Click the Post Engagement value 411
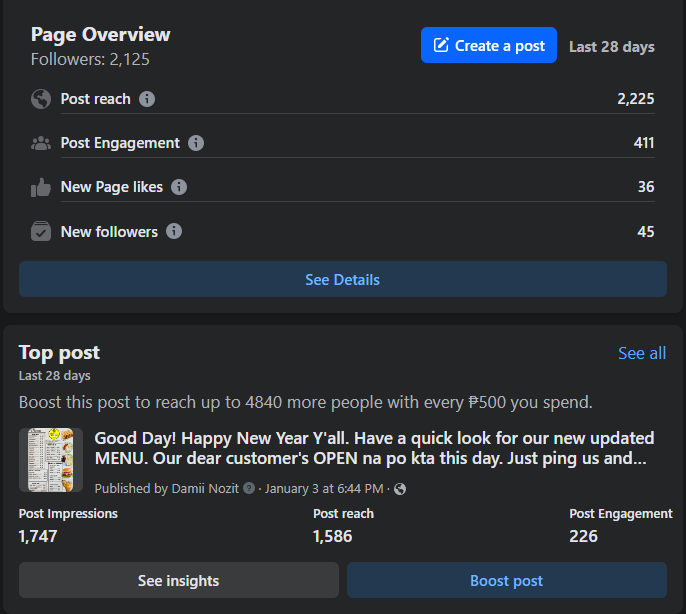Viewport: 686px width, 614px height. pos(644,143)
